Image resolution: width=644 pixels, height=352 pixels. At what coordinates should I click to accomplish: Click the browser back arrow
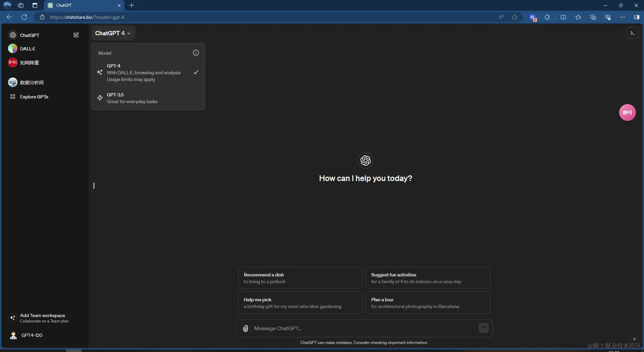point(9,17)
